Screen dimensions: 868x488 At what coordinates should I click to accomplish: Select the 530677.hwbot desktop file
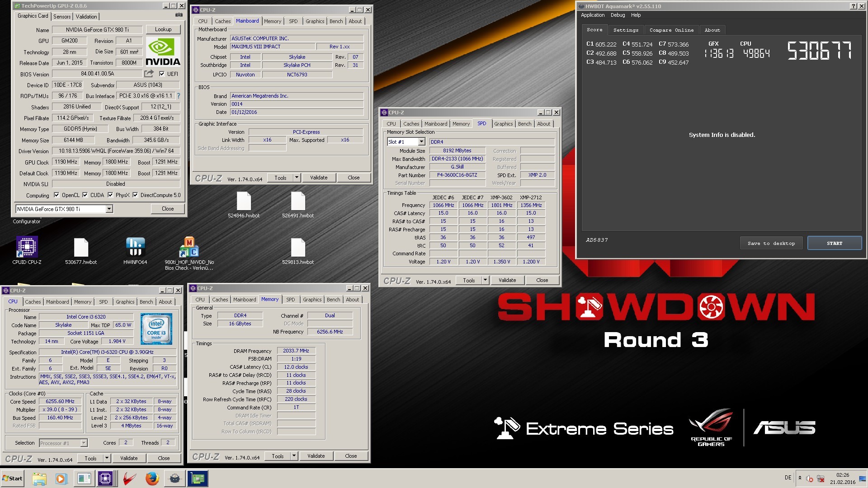[81, 251]
